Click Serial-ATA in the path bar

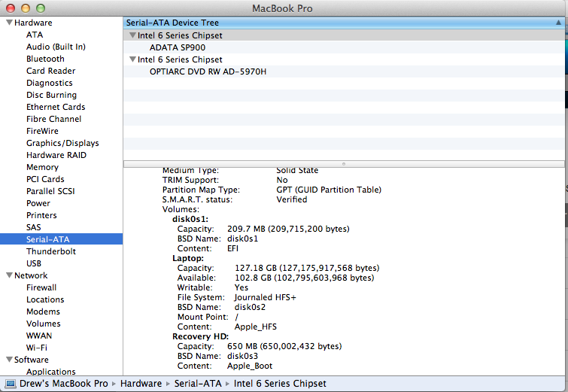click(x=198, y=383)
